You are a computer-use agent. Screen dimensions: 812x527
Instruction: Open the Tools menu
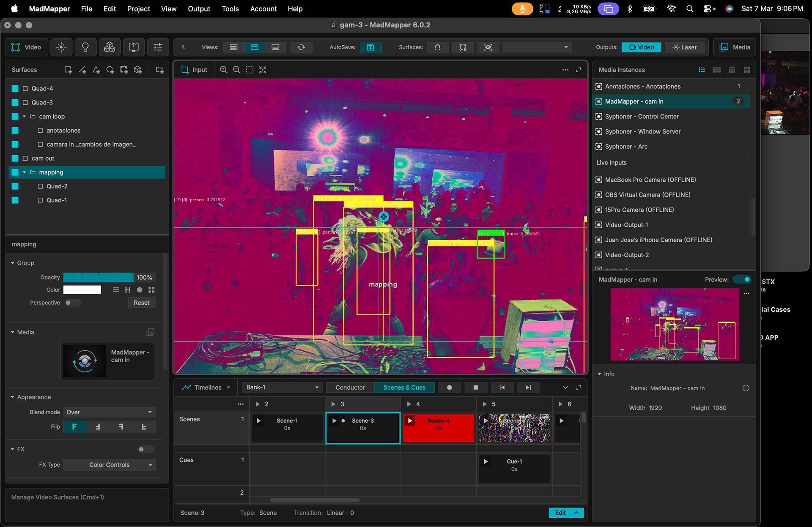230,8
